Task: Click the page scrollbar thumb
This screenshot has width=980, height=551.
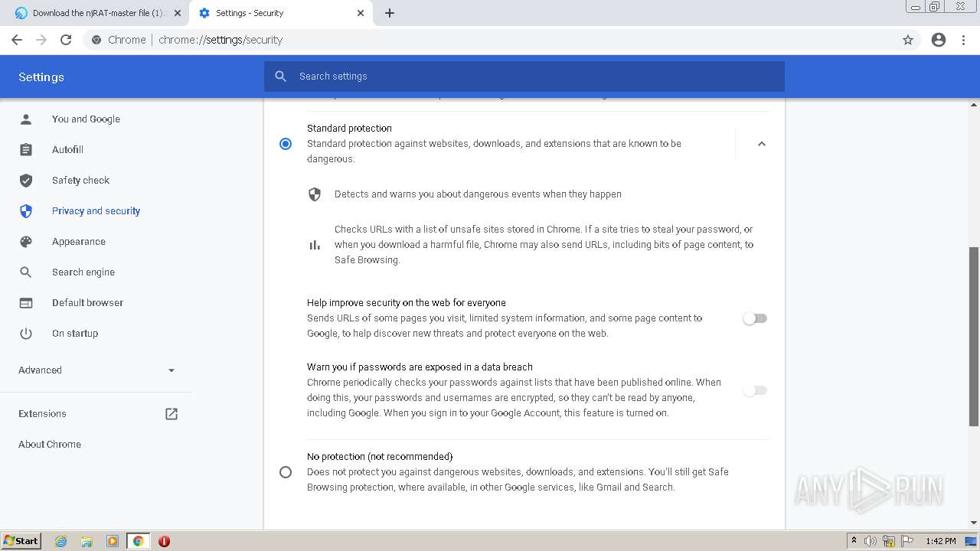Action: pos(974,337)
